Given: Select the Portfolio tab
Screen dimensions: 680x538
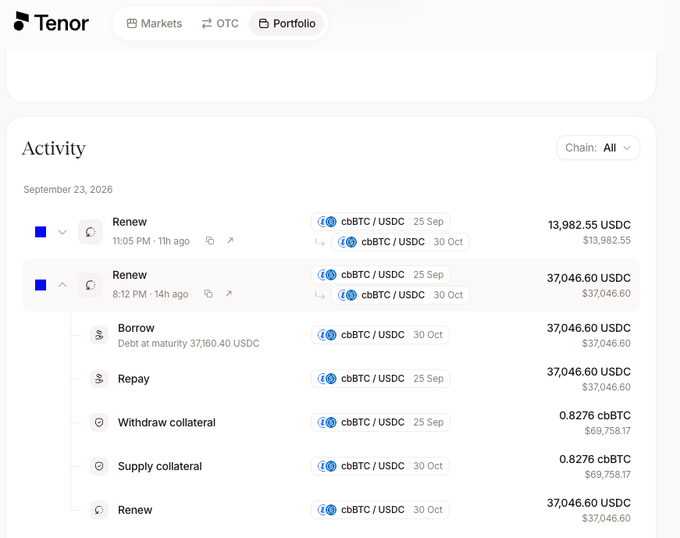Looking at the screenshot, I should [x=287, y=23].
